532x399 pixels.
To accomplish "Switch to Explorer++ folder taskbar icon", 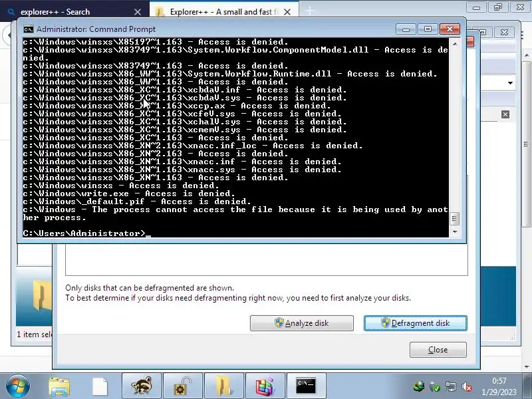I will [224, 386].
